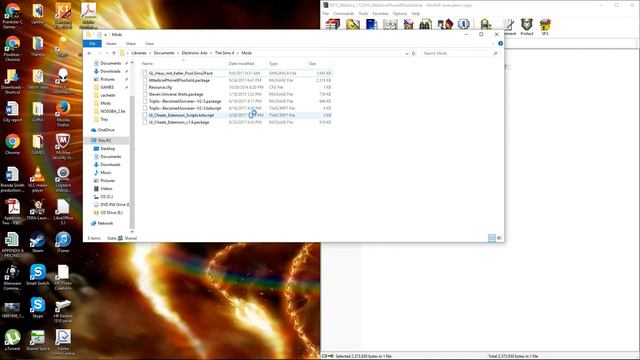Image resolution: width=640 pixels, height=360 pixels.
Task: Open Smart Switch desktop shortcut
Action: tap(38, 275)
